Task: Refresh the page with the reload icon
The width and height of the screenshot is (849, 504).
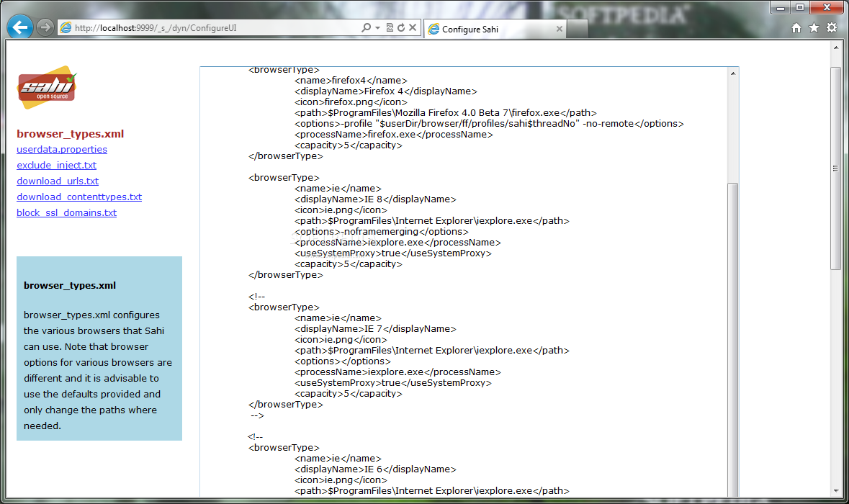Action: pyautogui.click(x=400, y=27)
